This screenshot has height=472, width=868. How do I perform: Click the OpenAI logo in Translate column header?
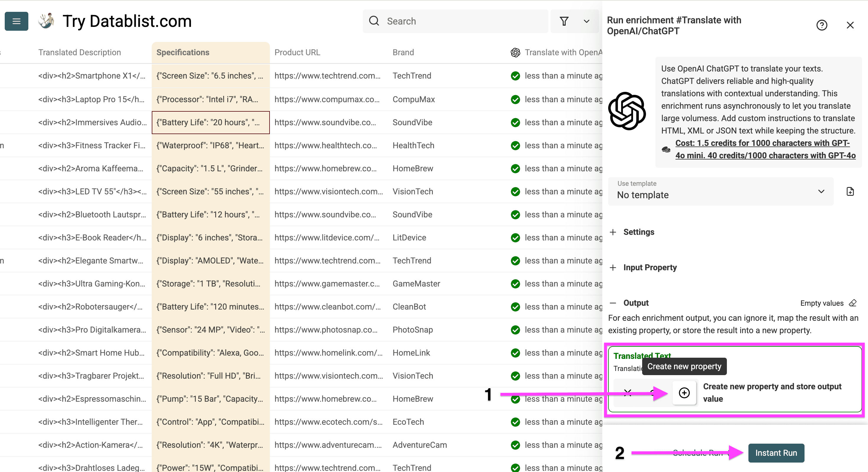pos(515,52)
